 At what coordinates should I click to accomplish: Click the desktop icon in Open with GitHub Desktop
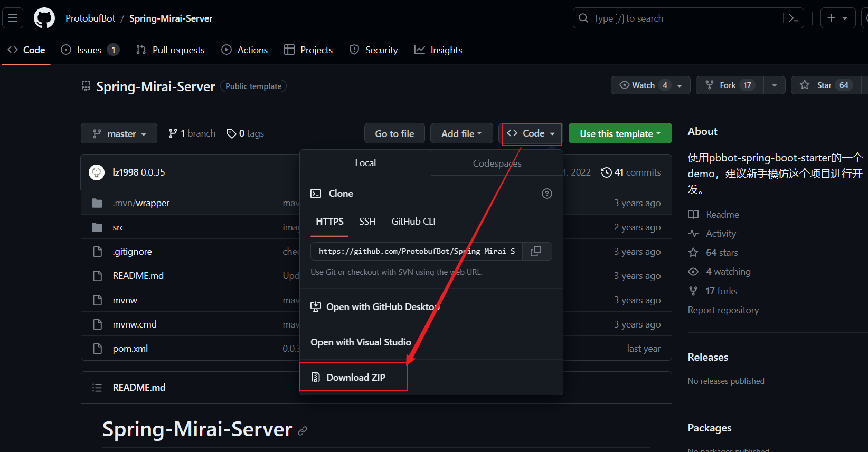[316, 307]
